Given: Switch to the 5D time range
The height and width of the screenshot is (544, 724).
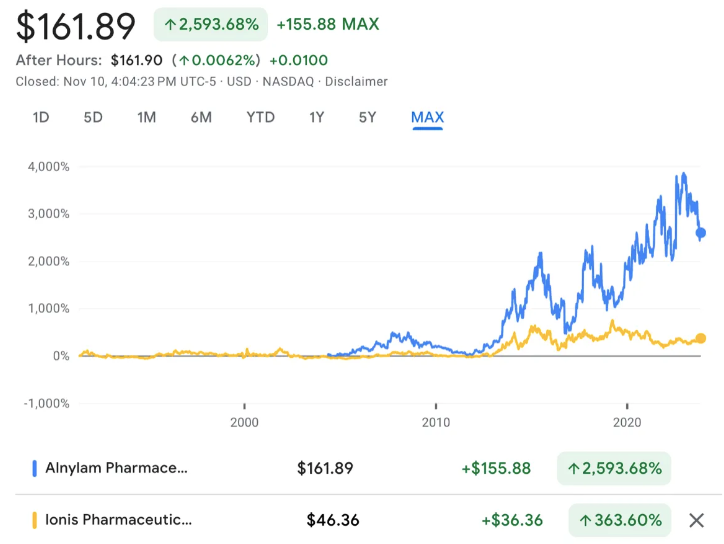Looking at the screenshot, I should pyautogui.click(x=93, y=117).
